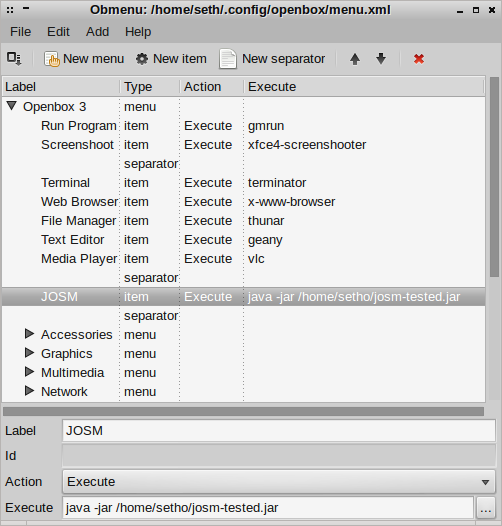Delete selected entry with red X icon
Screen dimensions: 502x526
(419, 59)
